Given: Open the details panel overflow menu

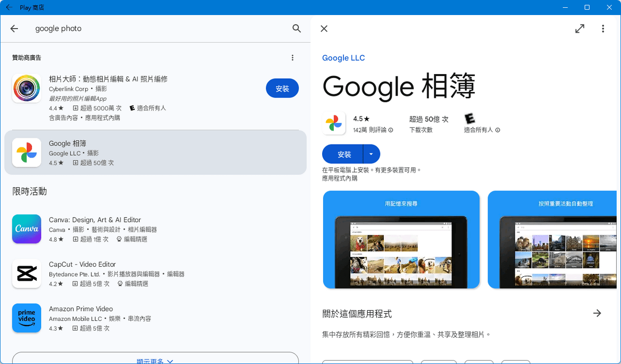Looking at the screenshot, I should [603, 29].
